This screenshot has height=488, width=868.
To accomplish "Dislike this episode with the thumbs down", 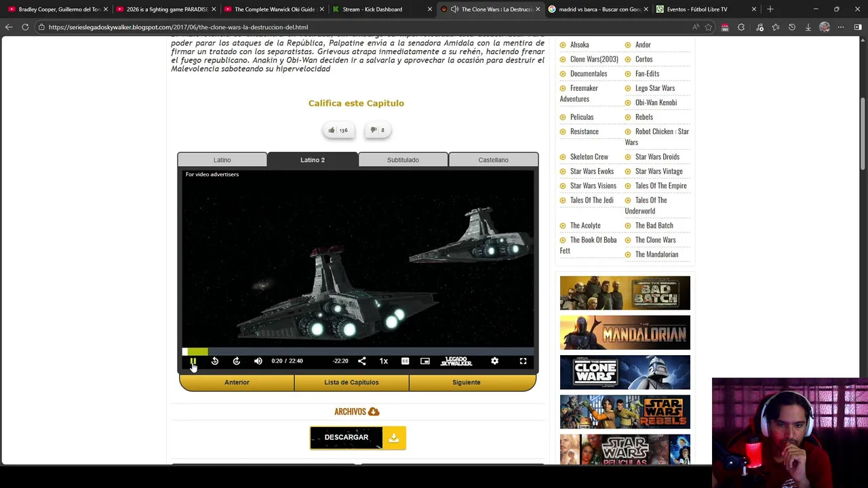I will [x=377, y=130].
